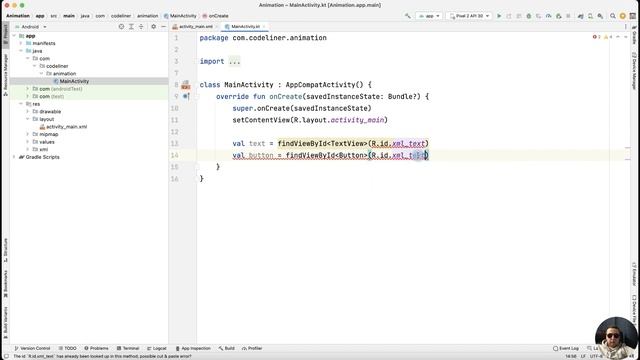Collapse the java folder
640x360 pixels.
(21, 51)
